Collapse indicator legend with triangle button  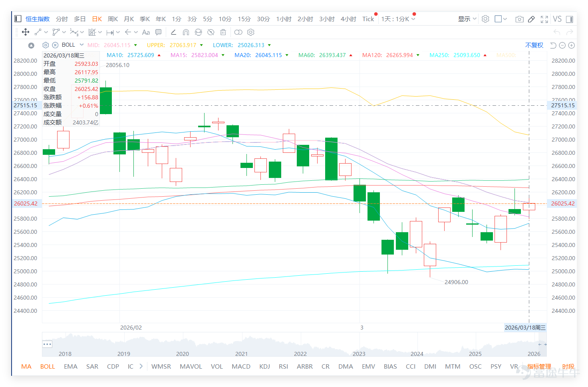pos(31,45)
